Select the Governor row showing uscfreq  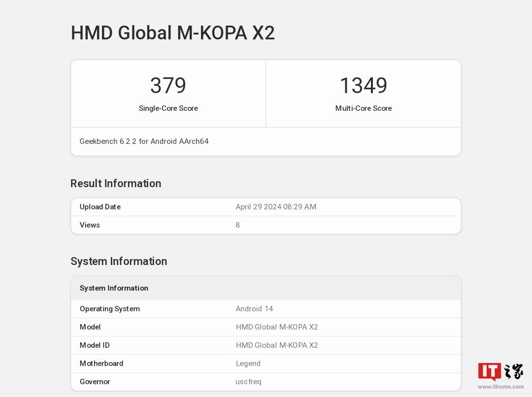pos(266,382)
